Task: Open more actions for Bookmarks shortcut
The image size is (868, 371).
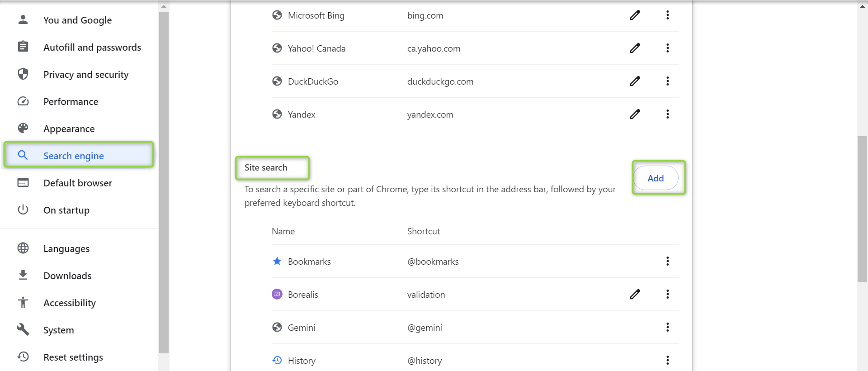Action: click(x=667, y=262)
